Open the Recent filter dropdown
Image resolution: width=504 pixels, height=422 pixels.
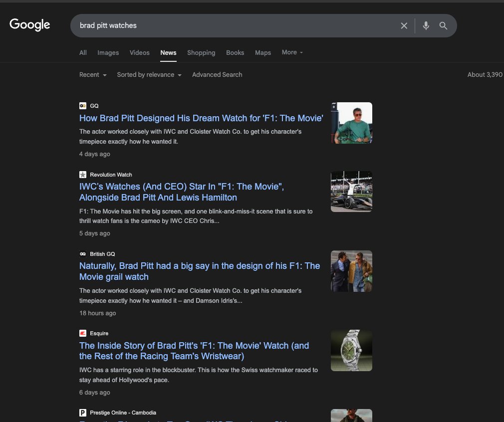92,74
